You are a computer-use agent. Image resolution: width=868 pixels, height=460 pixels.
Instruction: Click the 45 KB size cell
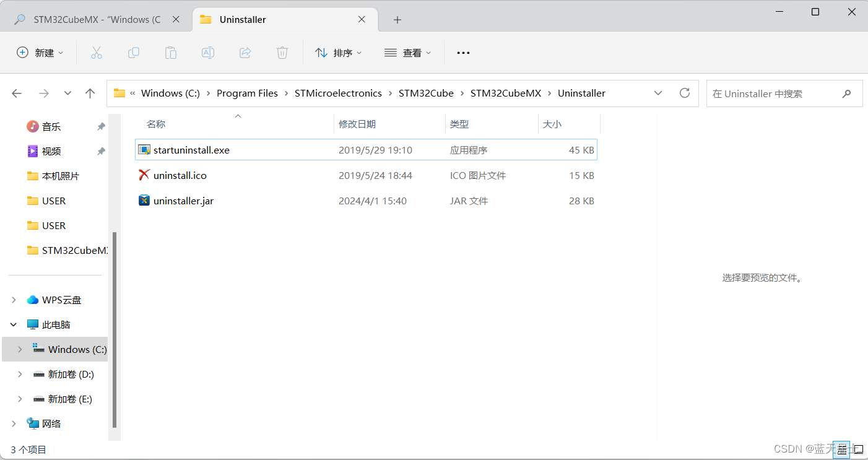tap(581, 150)
